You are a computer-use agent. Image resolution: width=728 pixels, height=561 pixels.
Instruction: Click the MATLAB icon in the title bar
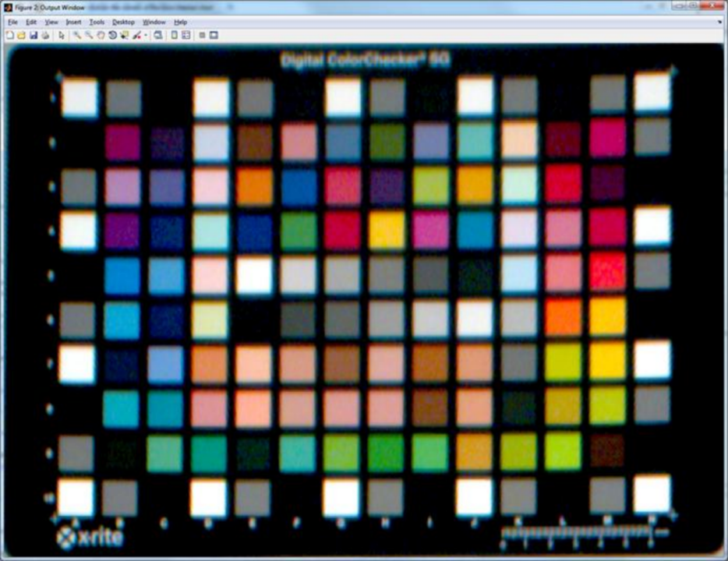[x=8, y=8]
